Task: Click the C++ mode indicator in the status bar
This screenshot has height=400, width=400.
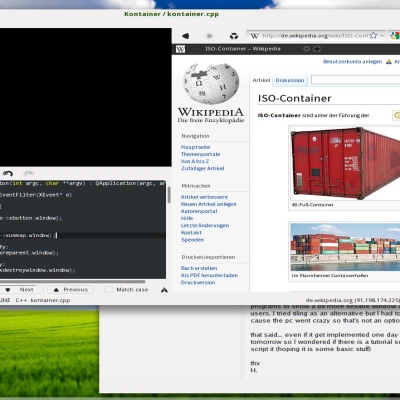Action: pos(21,300)
